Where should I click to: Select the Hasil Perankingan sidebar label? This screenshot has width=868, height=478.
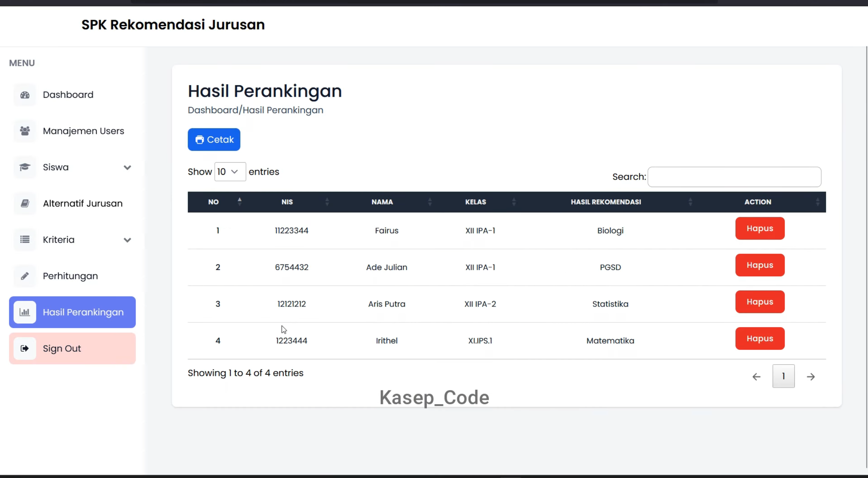point(83,312)
